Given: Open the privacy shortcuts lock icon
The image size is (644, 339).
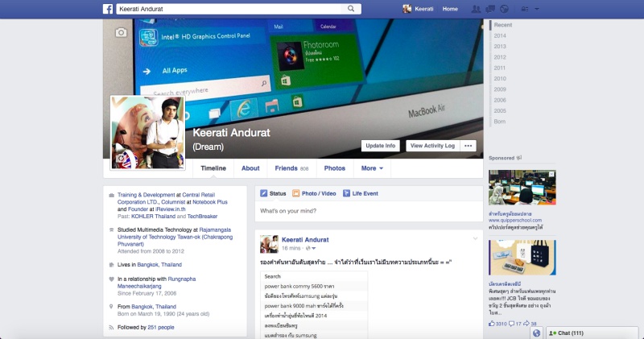Looking at the screenshot, I should point(525,9).
